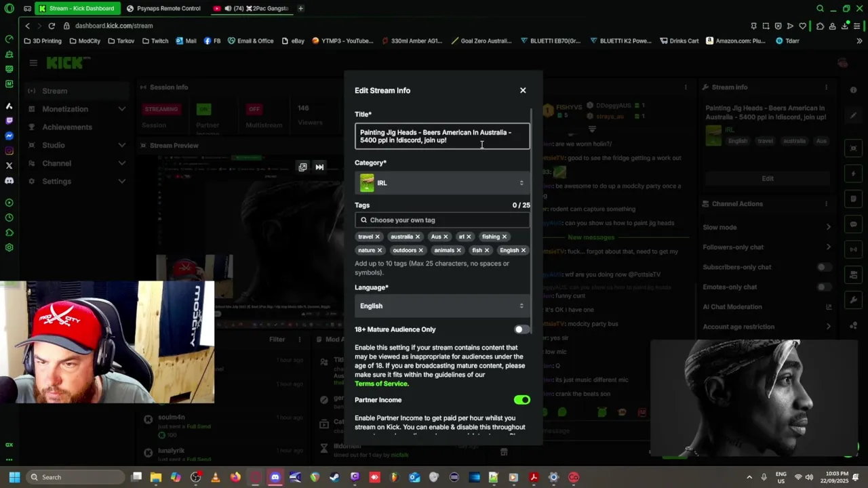Remove the australia tag

coord(418,237)
